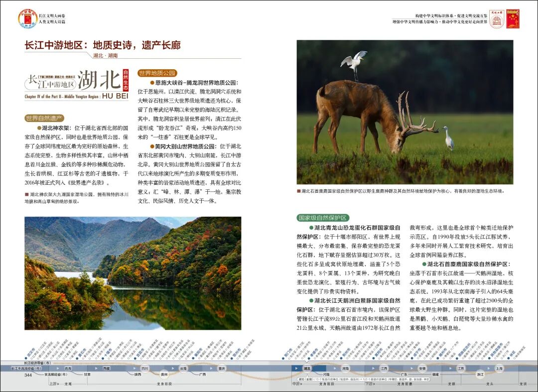Click the large 湖北 chapter heading

coord(100,80)
